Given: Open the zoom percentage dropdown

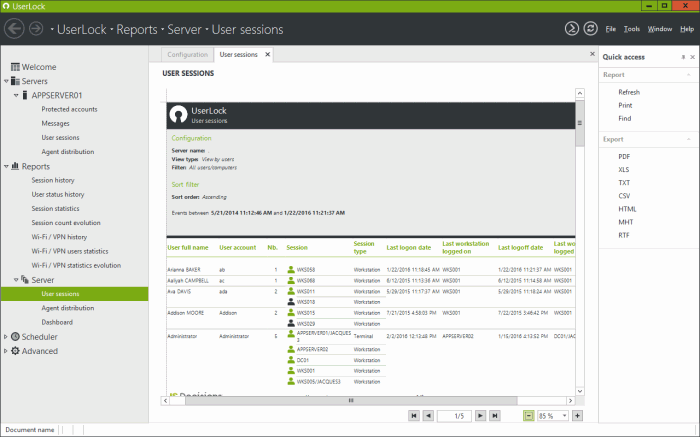Looking at the screenshot, I should click(564, 416).
